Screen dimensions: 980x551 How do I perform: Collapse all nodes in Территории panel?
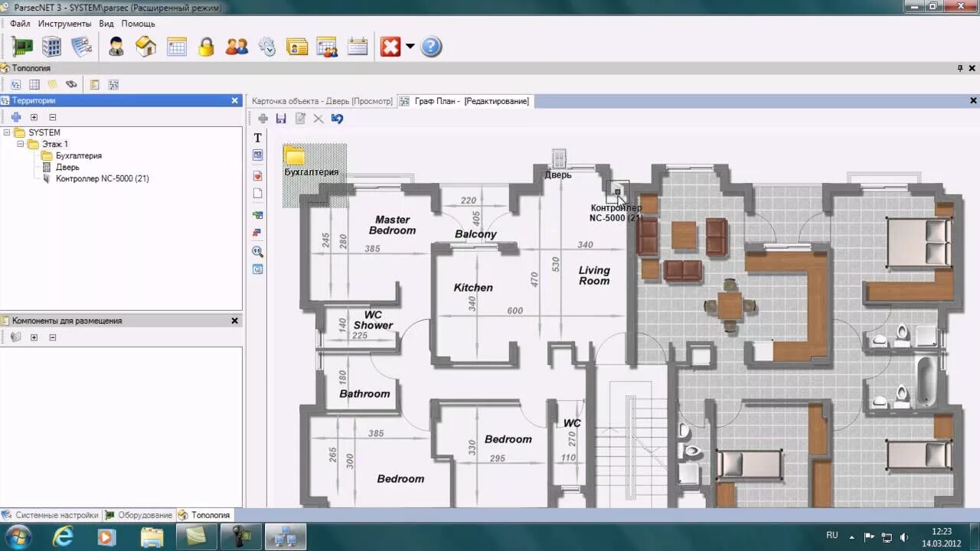pyautogui.click(x=53, y=117)
